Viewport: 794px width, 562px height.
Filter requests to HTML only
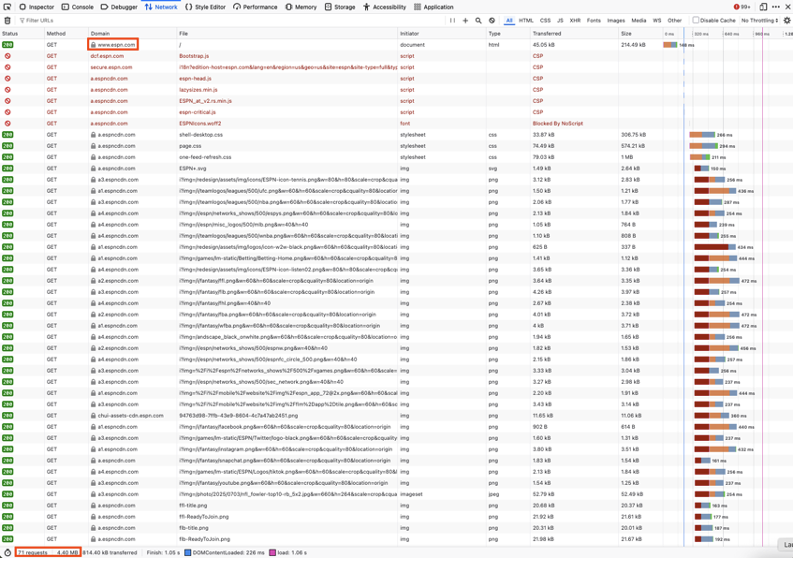[526, 21]
